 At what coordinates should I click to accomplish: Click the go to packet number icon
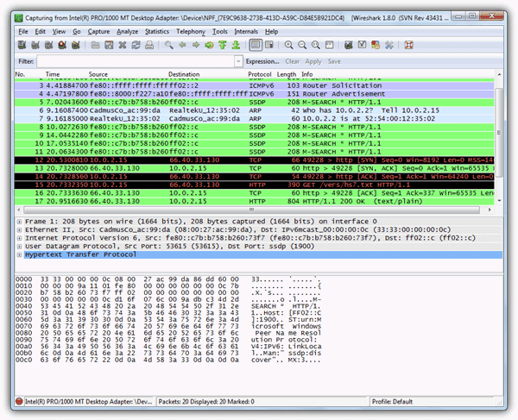click(209, 45)
